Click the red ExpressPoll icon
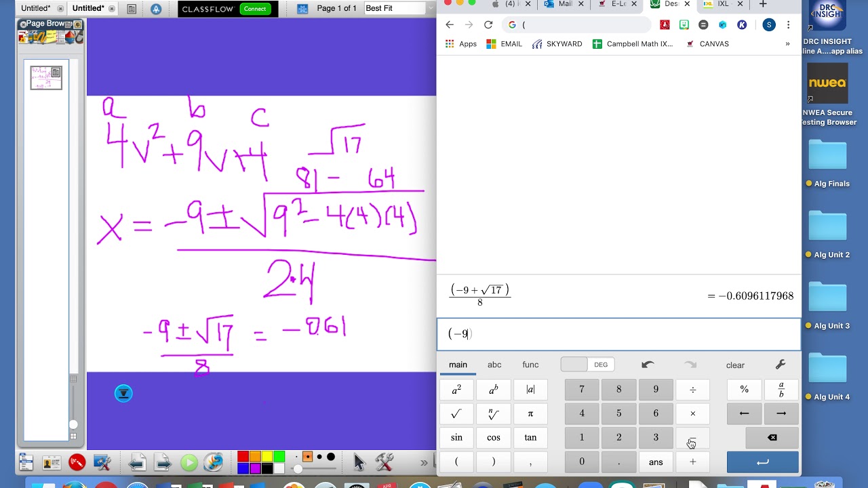 pyautogui.click(x=77, y=462)
